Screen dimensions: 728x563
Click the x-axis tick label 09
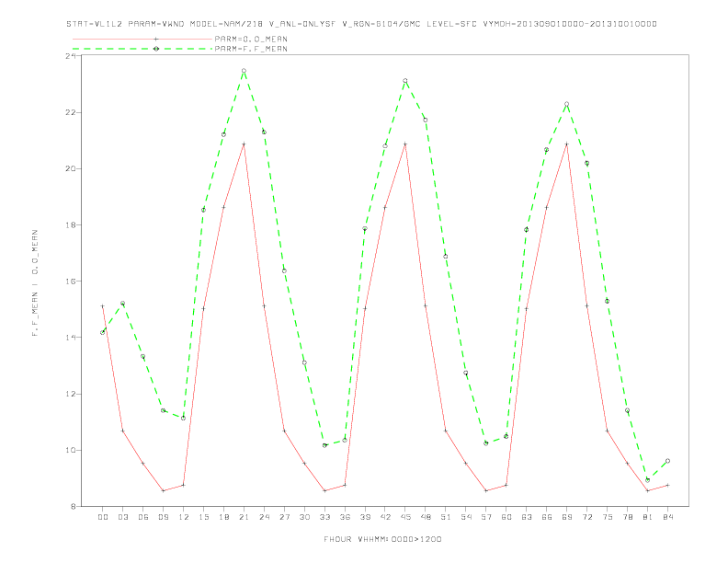(x=163, y=517)
